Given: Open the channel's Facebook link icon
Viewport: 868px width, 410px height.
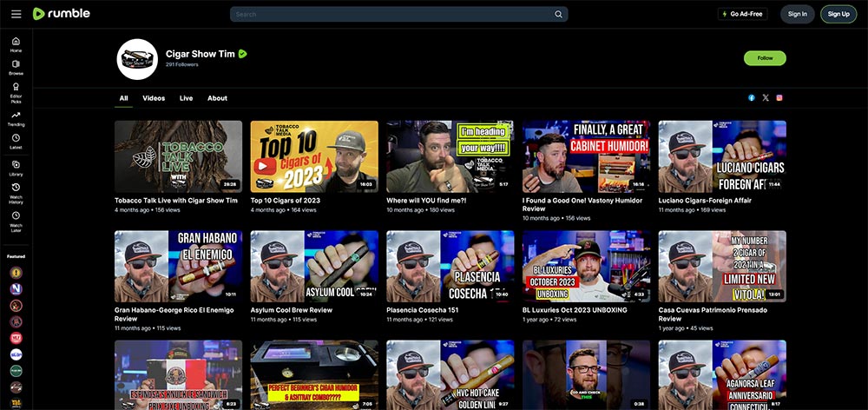Looking at the screenshot, I should coord(751,97).
